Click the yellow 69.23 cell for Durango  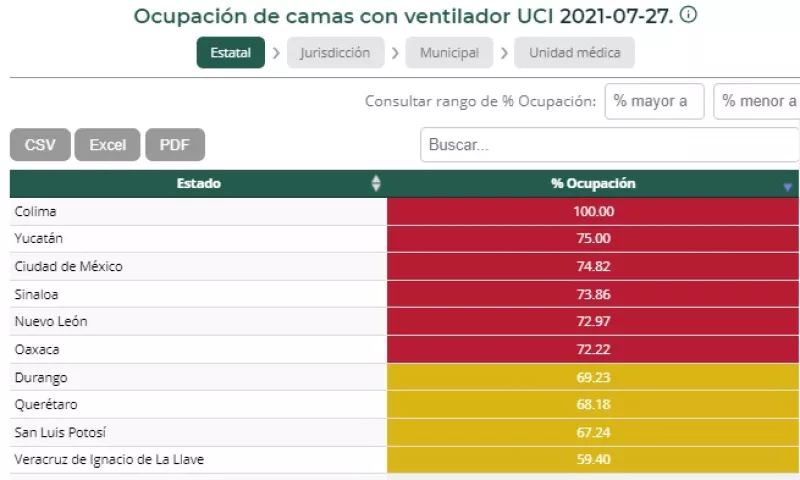point(593,378)
